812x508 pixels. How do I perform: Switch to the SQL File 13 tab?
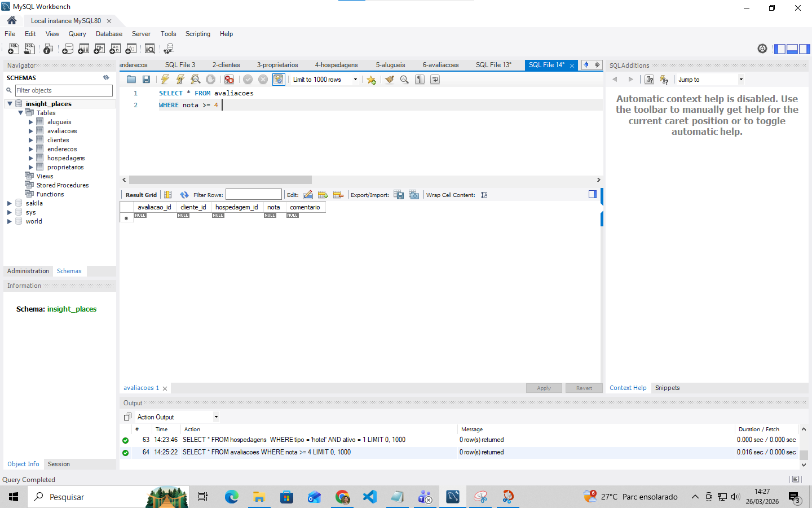(x=493, y=65)
